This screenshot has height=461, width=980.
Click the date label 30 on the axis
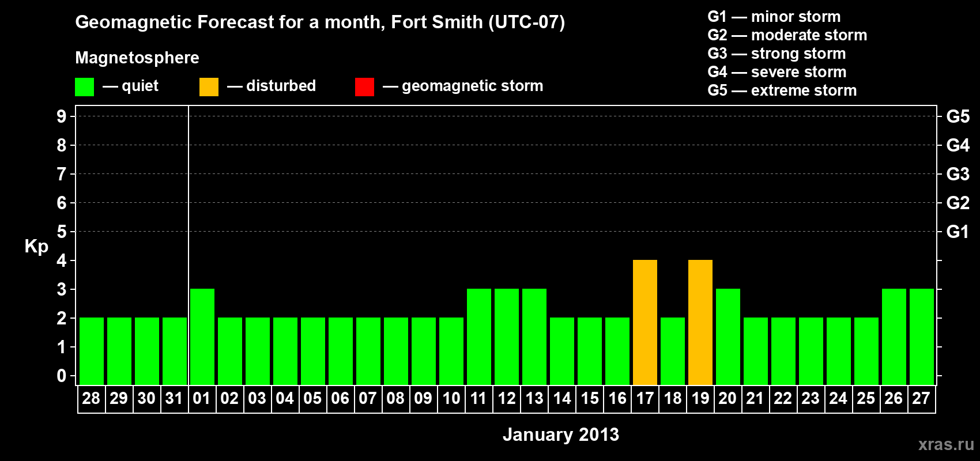click(x=146, y=399)
